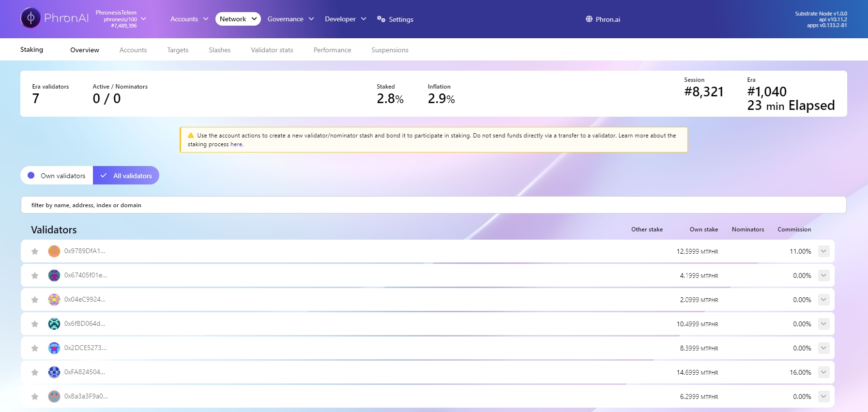Open the Governance dropdown menu
The width and height of the screenshot is (868, 412).
(x=290, y=19)
